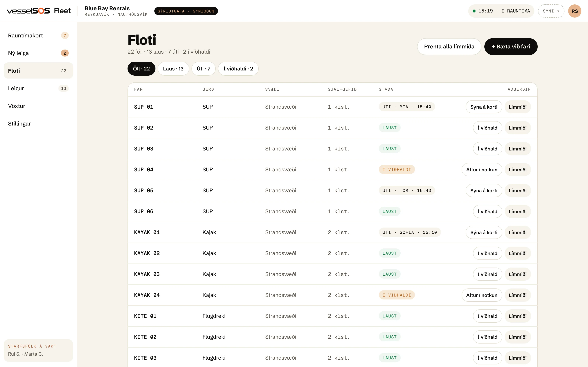Expand the SÝNI dropdown
This screenshot has height=367, width=588.
coord(551,11)
